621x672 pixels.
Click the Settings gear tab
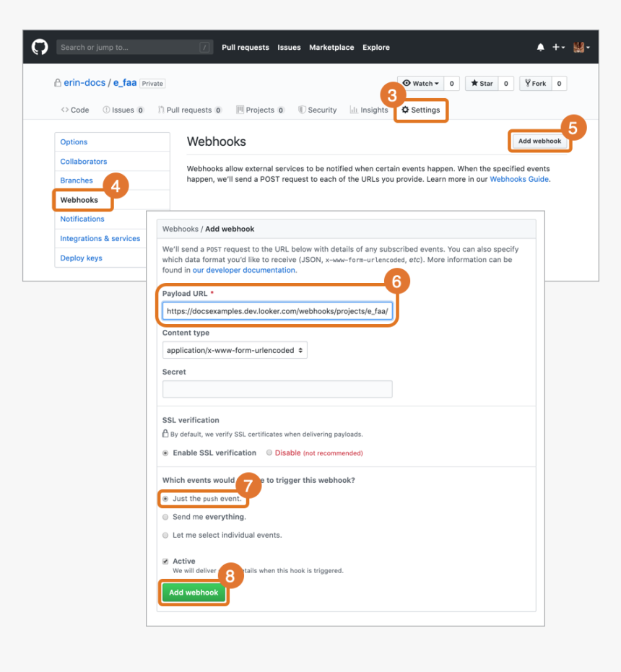(421, 110)
